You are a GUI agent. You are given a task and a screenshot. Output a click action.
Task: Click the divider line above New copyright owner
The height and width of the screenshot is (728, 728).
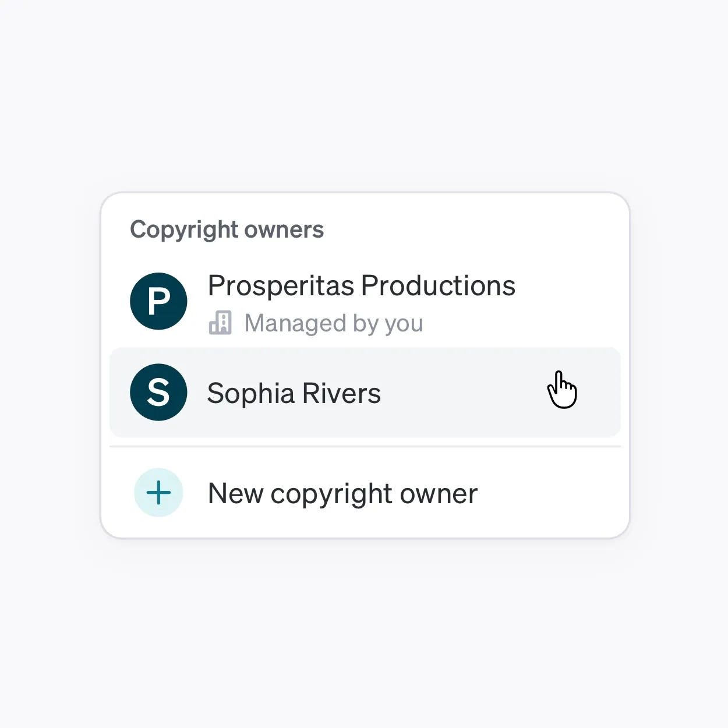(x=365, y=447)
